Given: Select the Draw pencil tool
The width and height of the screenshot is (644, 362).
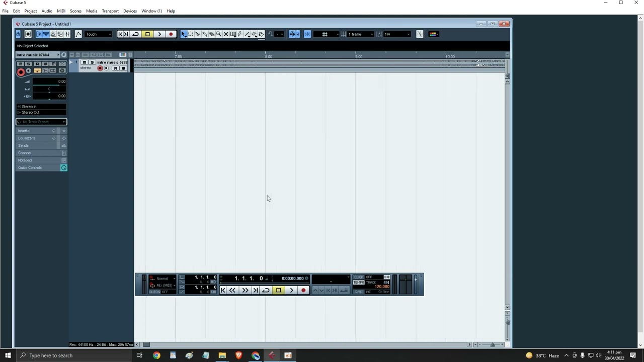Looking at the screenshot, I should point(239,34).
